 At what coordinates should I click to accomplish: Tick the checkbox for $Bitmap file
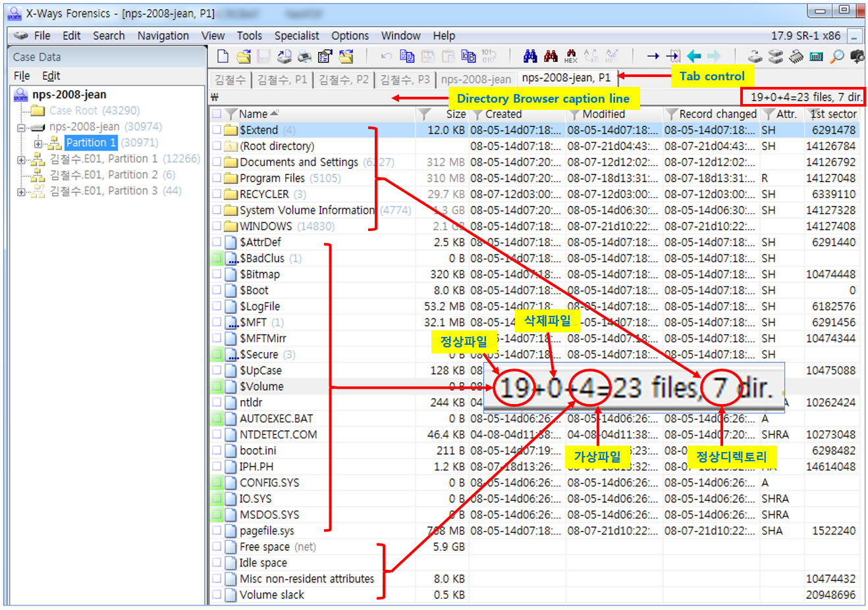click(216, 274)
